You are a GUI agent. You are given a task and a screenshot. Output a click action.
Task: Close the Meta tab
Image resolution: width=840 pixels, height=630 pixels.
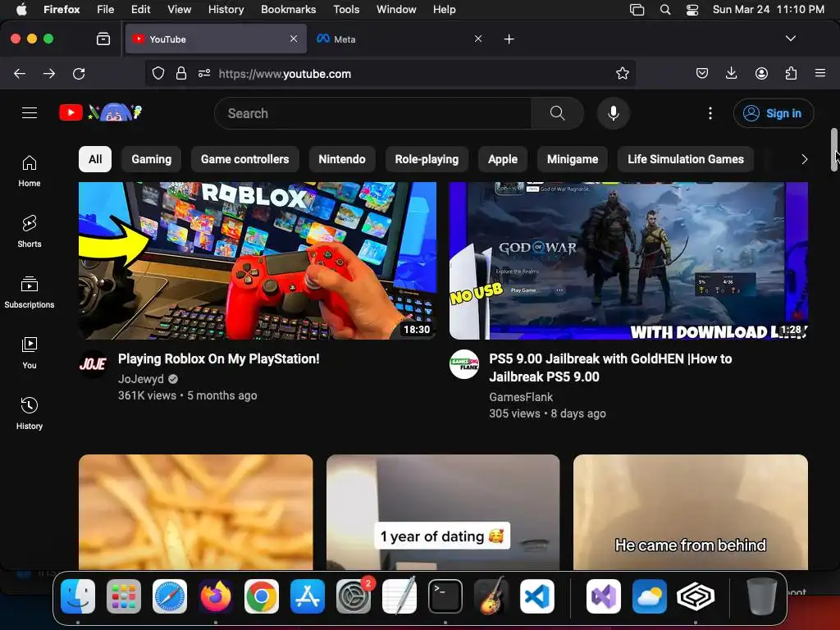pyautogui.click(x=478, y=39)
